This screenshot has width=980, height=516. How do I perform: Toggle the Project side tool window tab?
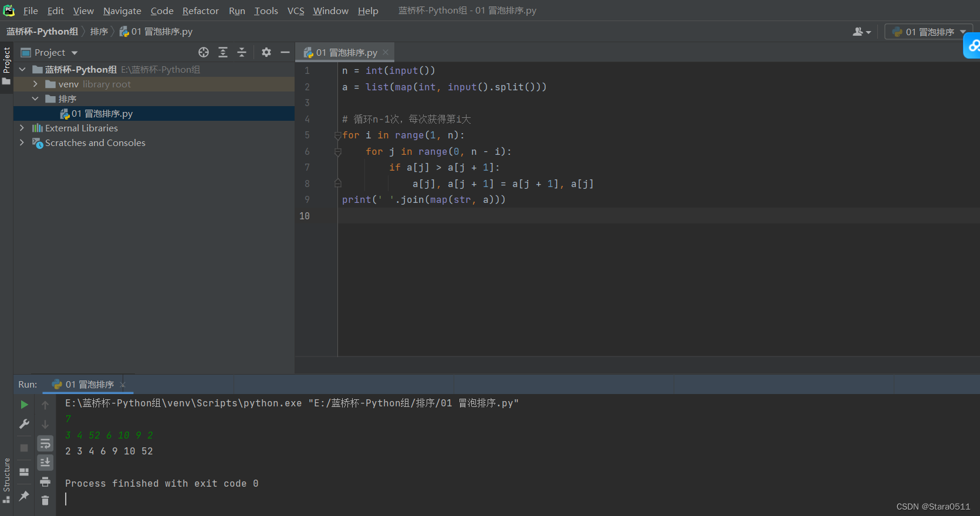tap(6, 65)
